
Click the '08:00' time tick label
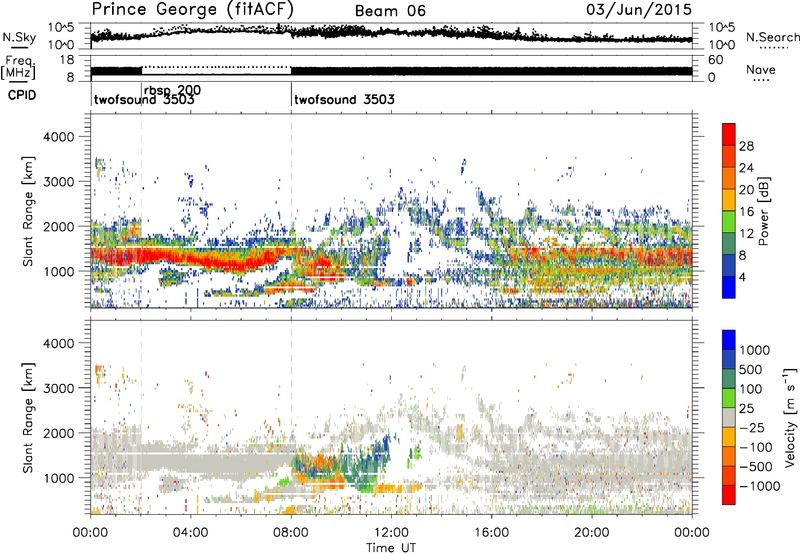coord(291,533)
